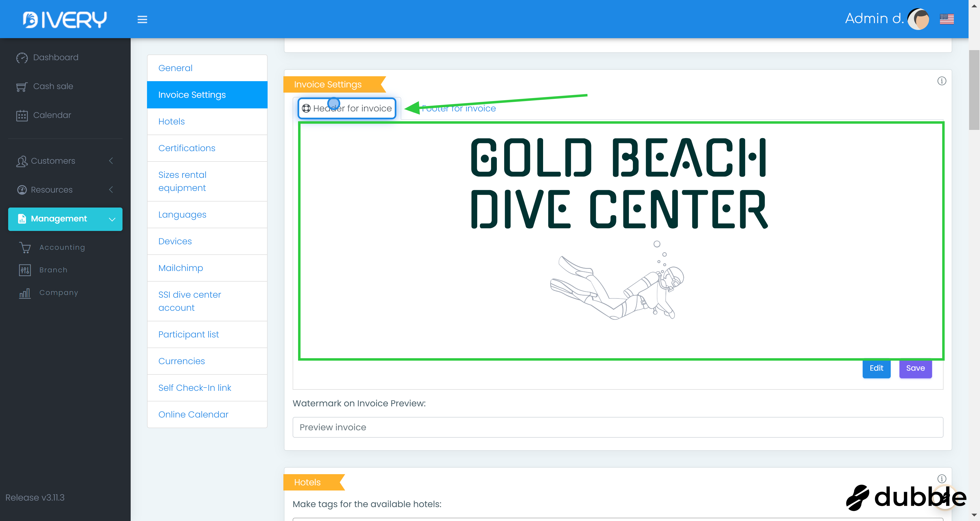Click the purple Save button
This screenshot has width=980, height=521.
[x=915, y=368]
